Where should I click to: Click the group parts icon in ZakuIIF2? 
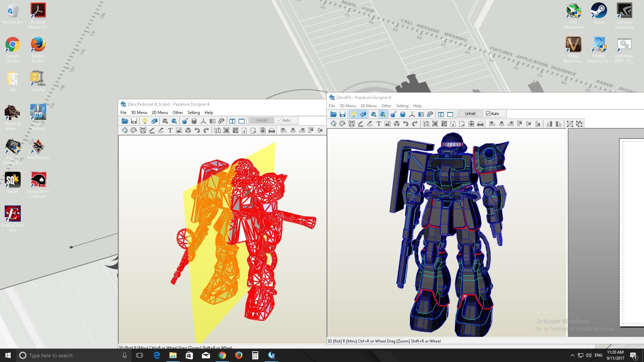(570, 124)
